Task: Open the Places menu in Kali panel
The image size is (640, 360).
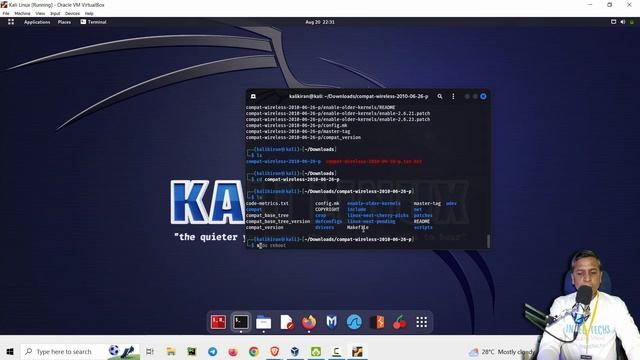Action: point(64,22)
